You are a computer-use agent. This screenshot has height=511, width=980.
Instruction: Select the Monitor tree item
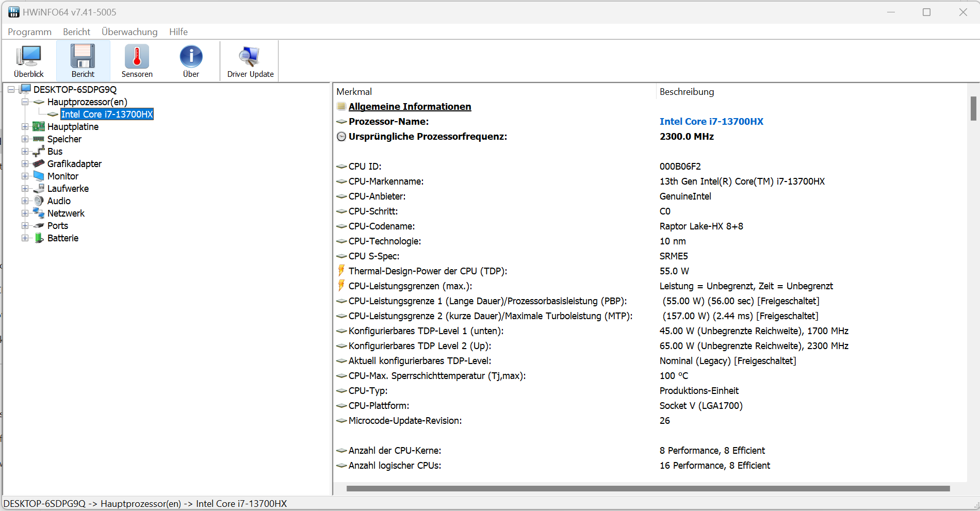click(x=63, y=176)
